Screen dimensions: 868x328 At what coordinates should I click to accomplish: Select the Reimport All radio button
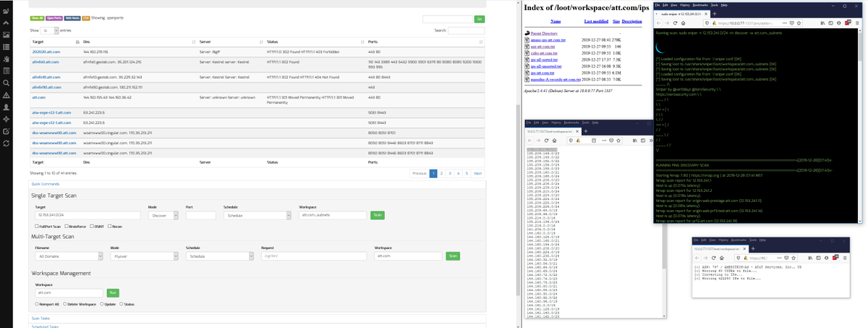point(36,304)
